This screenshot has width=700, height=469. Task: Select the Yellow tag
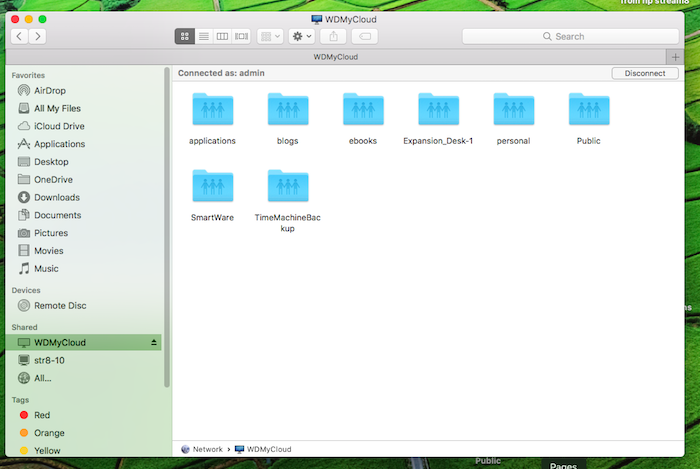[85, 451]
